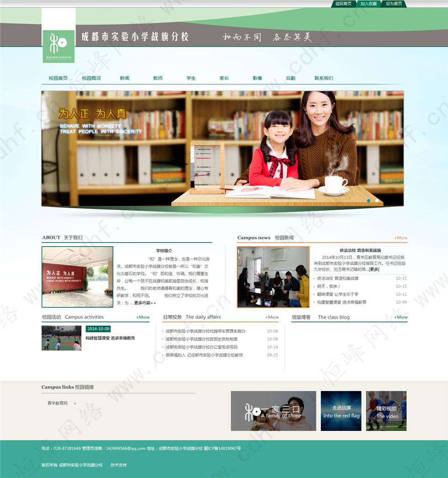This screenshot has height=478, width=448.
Task: Go to 联系我们 page
Action: [324, 78]
